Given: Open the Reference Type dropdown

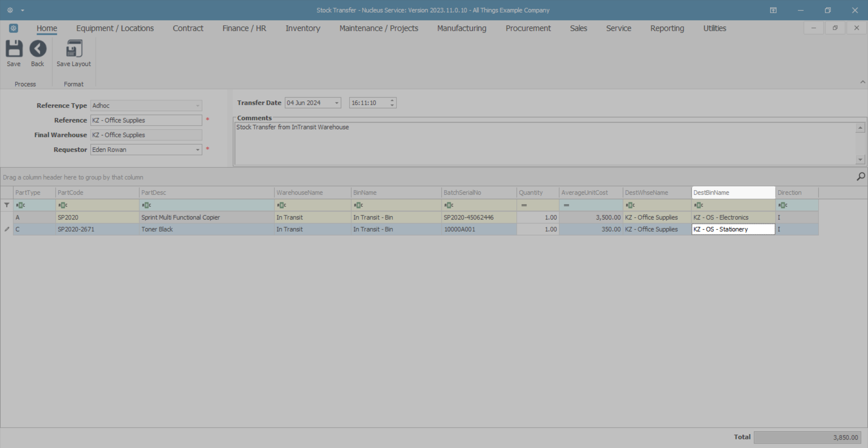Looking at the screenshot, I should click(x=198, y=106).
